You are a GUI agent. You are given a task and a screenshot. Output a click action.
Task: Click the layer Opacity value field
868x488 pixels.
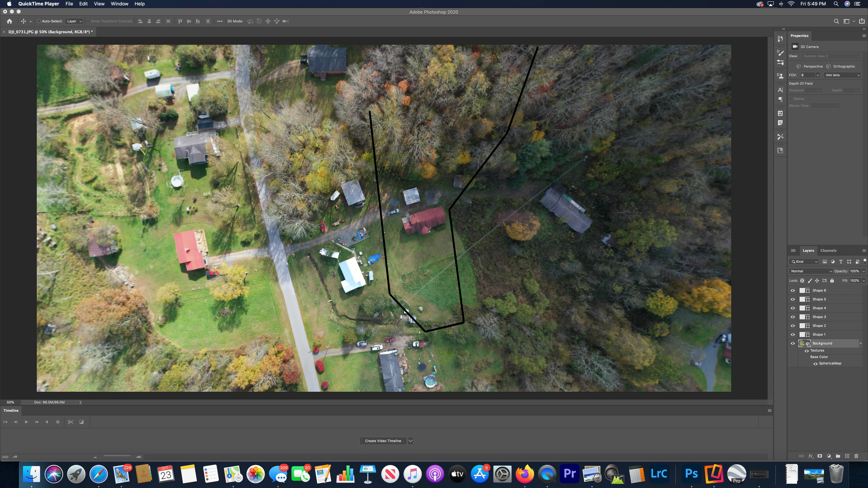(854, 271)
